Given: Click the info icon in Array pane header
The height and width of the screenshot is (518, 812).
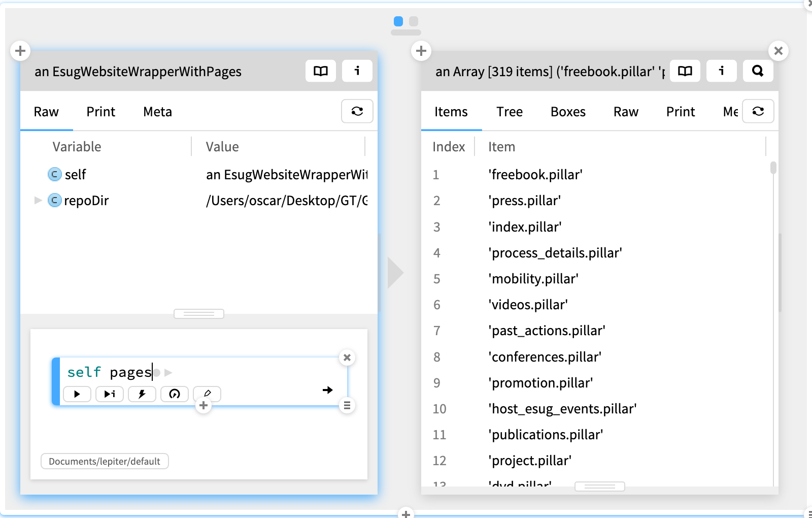Looking at the screenshot, I should [x=721, y=71].
